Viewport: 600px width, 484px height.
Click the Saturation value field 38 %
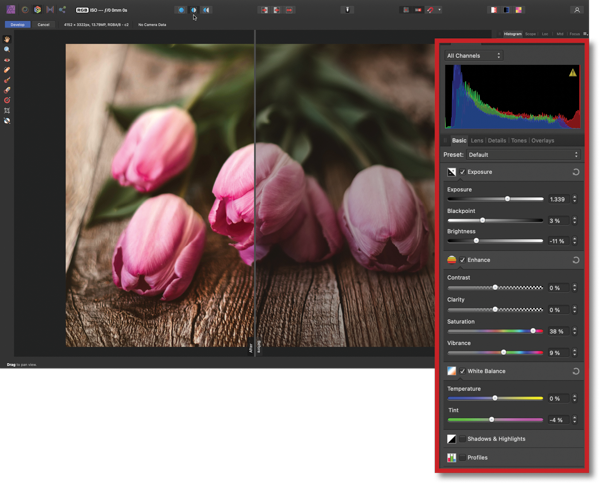[558, 331]
